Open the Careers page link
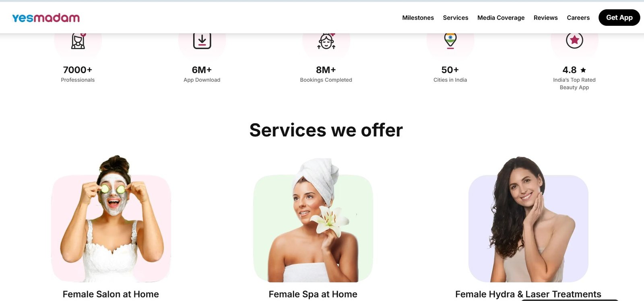Image resolution: width=644 pixels, height=301 pixels. pyautogui.click(x=578, y=18)
